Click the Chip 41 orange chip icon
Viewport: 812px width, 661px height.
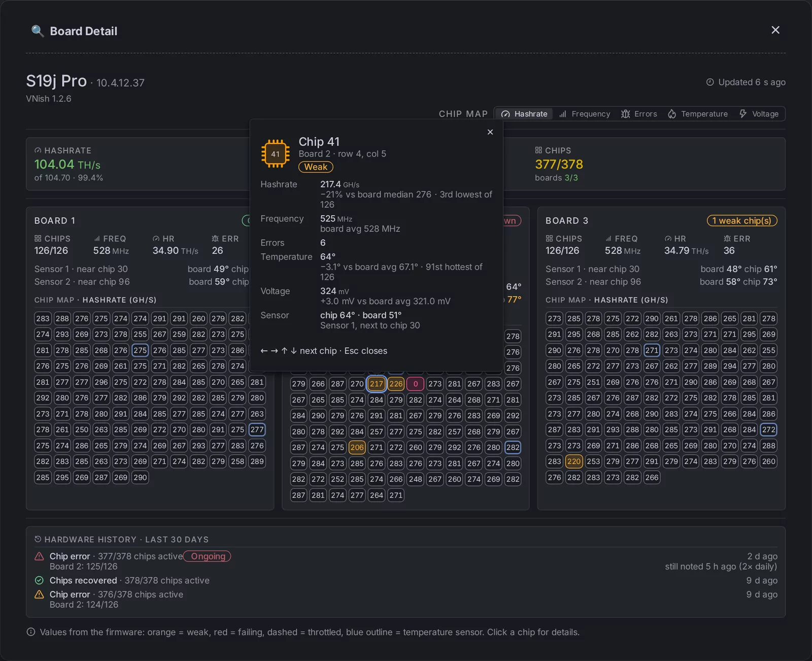(x=275, y=154)
